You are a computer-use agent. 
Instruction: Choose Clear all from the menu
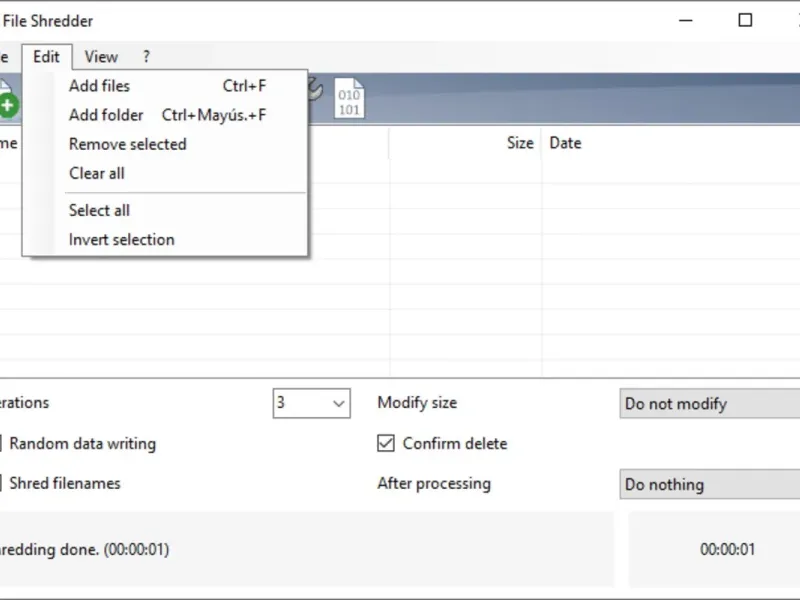point(96,173)
